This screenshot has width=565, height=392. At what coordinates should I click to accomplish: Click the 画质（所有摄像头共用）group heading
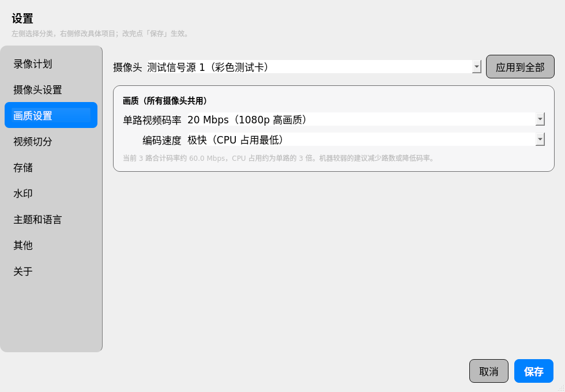tap(165, 101)
